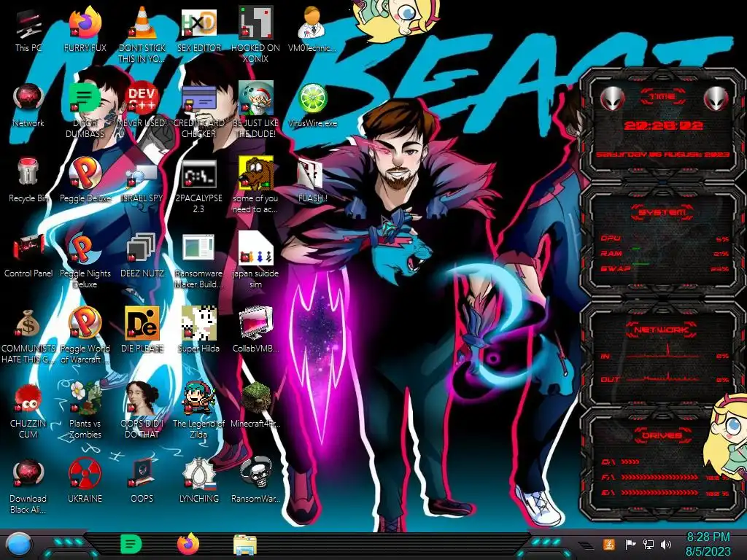Click the left alien head widget logo
The width and height of the screenshot is (747, 560).
[x=612, y=98]
